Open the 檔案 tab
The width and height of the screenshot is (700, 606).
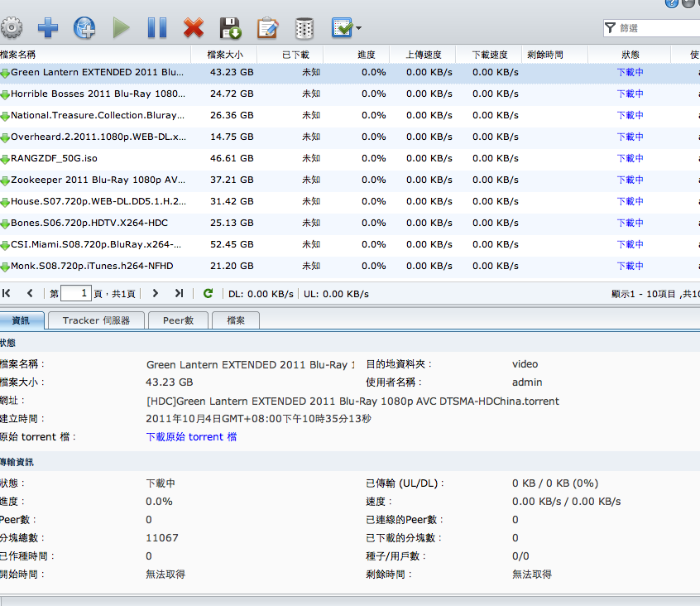(x=235, y=320)
